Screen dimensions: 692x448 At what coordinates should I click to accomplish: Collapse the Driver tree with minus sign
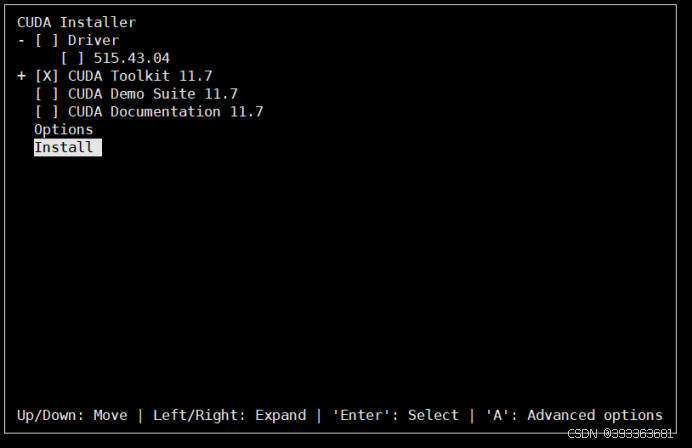pos(21,41)
